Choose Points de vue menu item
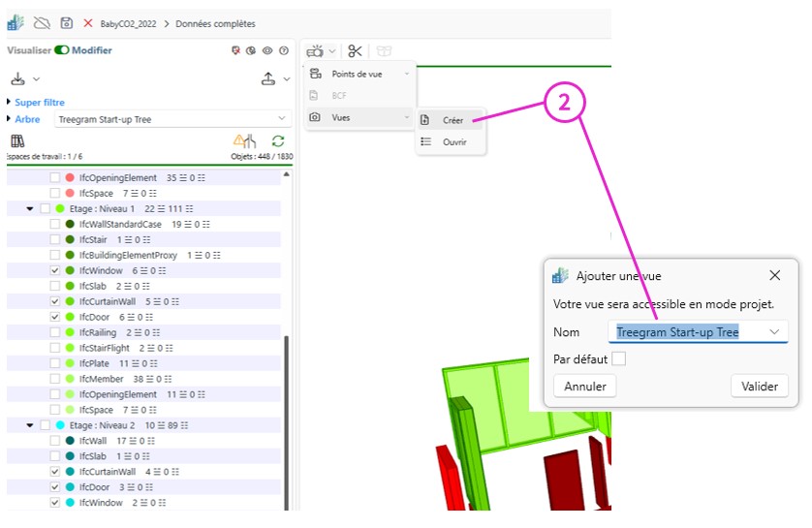 [357, 74]
